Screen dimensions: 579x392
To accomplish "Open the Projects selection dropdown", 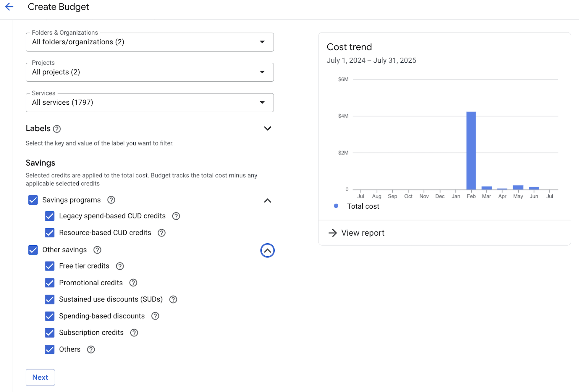I will tap(262, 72).
